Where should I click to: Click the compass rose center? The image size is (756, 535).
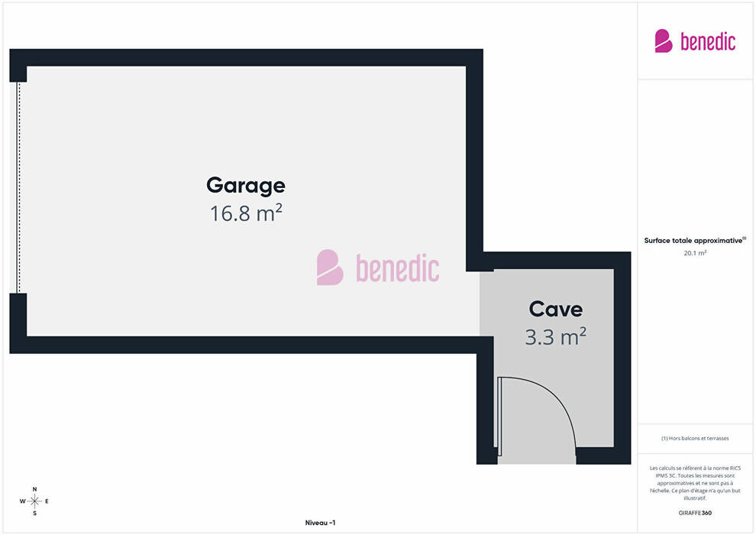click(x=34, y=501)
